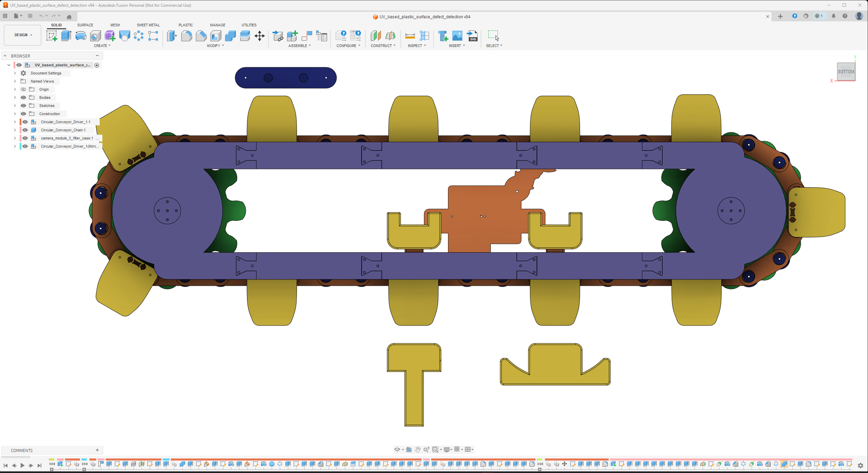Select the Create Form tool
This screenshot has width=868, height=473.
tap(110, 36)
